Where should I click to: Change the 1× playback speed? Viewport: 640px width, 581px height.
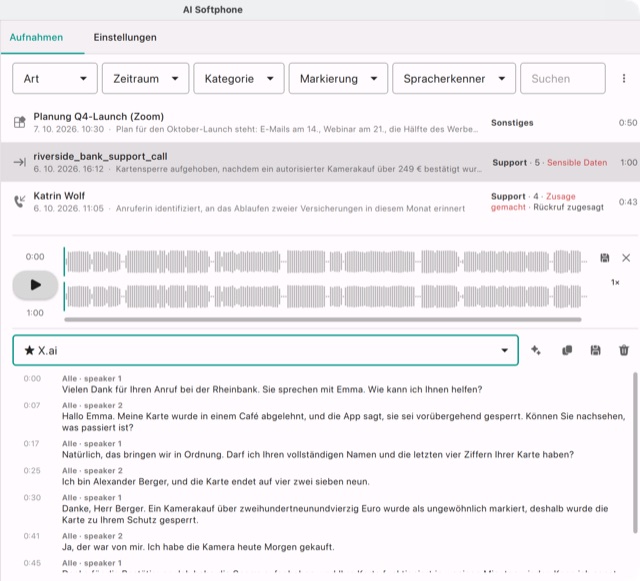point(615,282)
